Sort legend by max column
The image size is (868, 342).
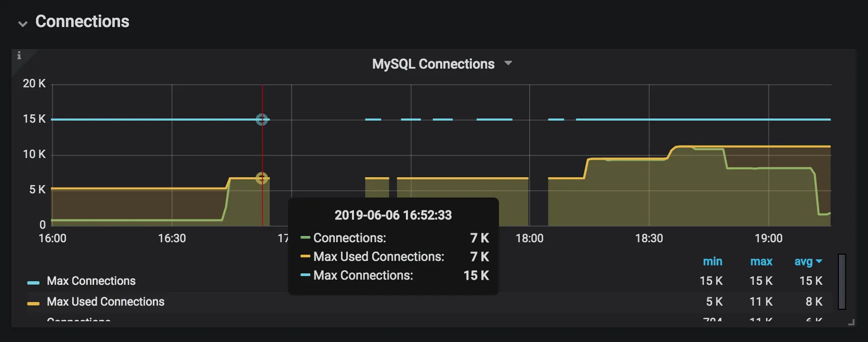click(761, 261)
